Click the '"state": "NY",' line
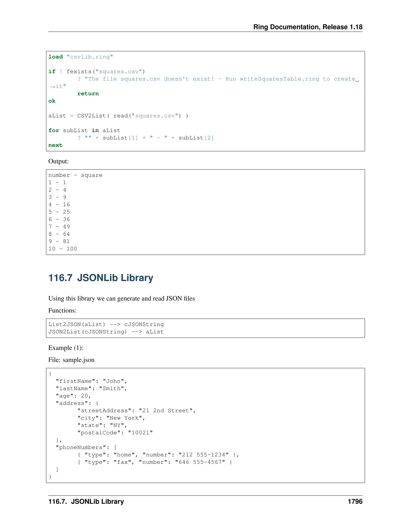The width and height of the screenshot is (411, 532). coord(102,425)
